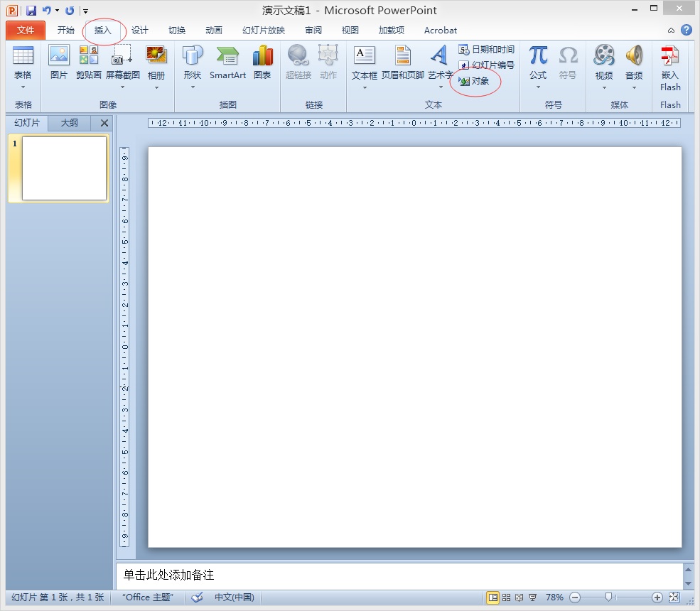Expand the 形状 shapes dropdown
The image size is (700, 611).
click(193, 87)
